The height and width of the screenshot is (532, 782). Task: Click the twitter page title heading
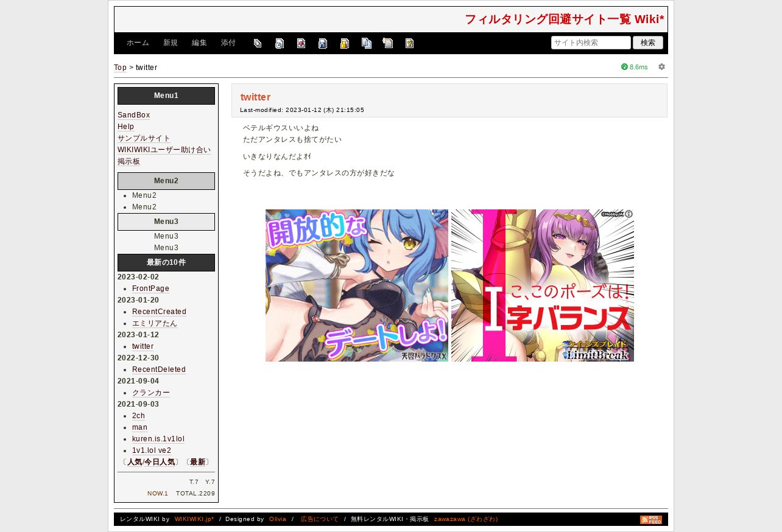click(x=255, y=97)
